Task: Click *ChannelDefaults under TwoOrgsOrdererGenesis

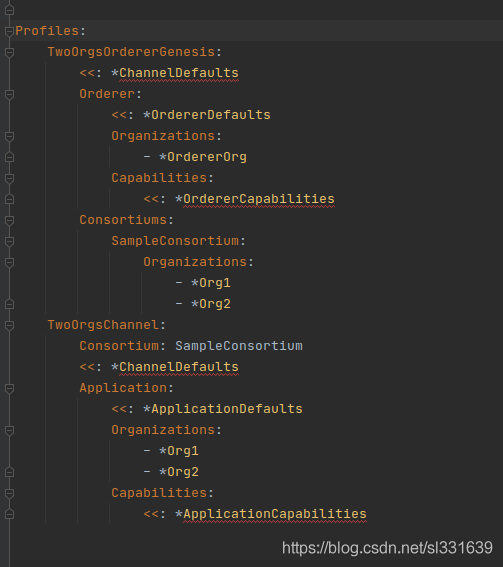Action: [x=175, y=73]
